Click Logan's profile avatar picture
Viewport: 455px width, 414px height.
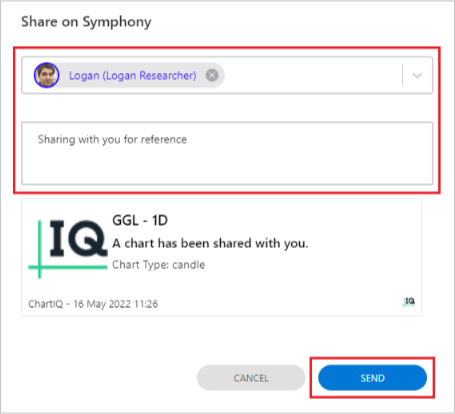(46, 75)
